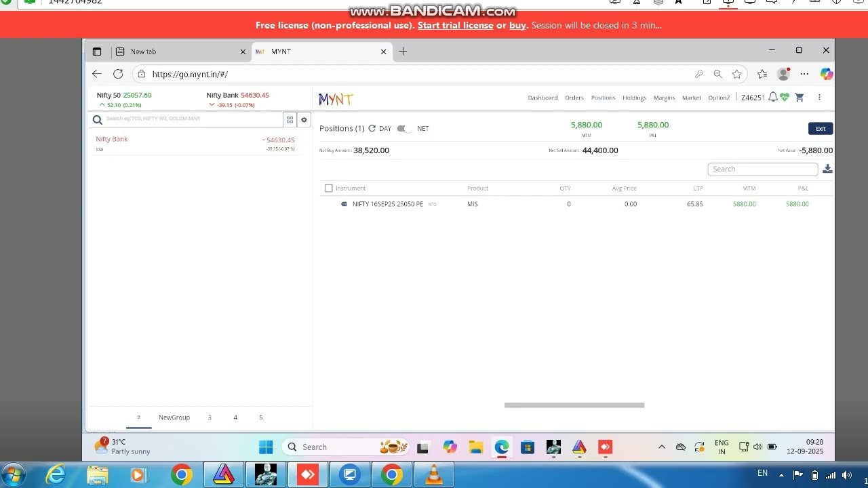Close the MYNT browser tab
Image resolution: width=868 pixels, height=488 pixels.
383,52
